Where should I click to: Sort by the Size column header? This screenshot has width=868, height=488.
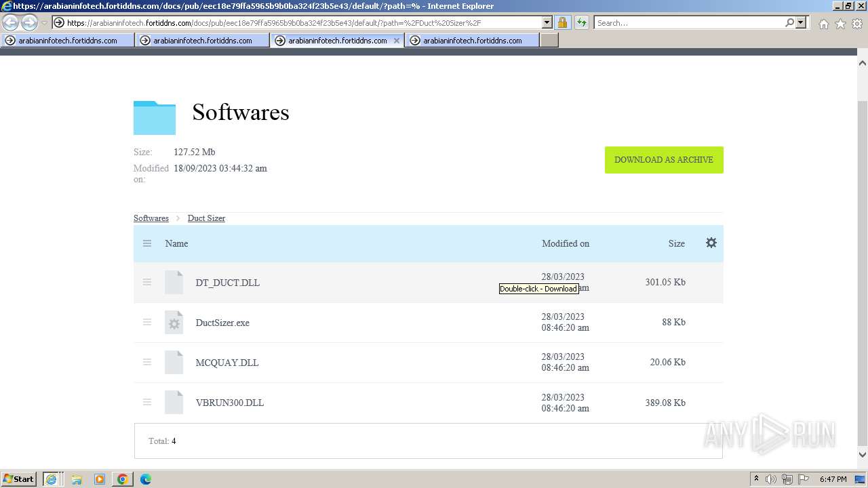pos(677,243)
